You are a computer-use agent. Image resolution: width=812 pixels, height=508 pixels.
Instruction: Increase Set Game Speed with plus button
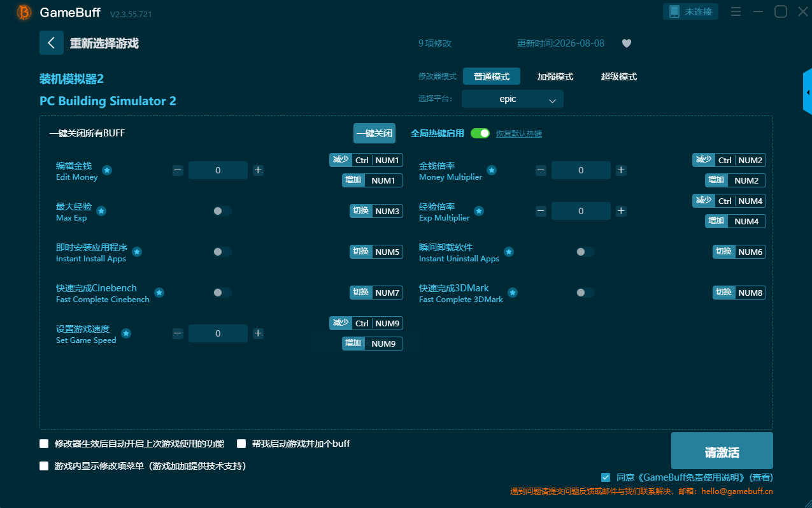tap(258, 333)
